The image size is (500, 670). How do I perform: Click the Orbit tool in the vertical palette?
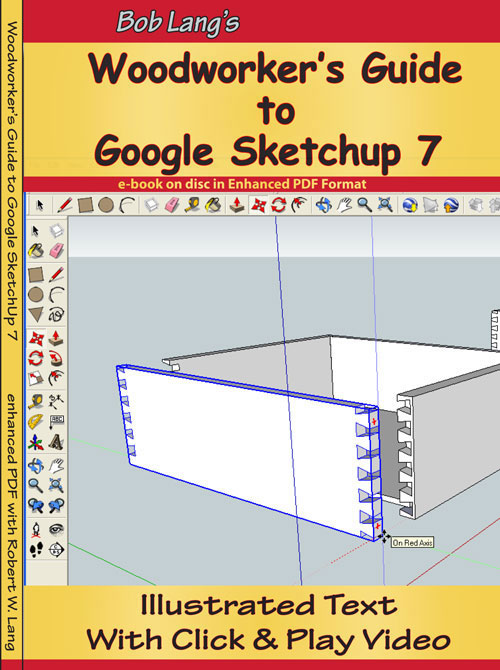(36, 465)
